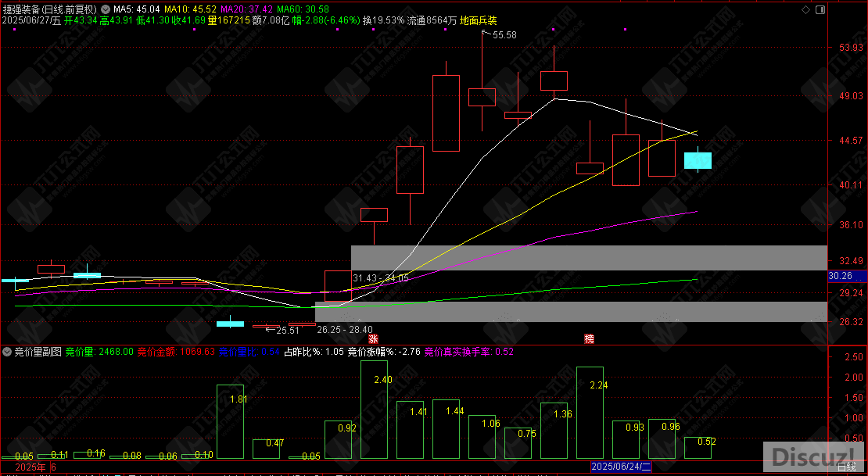Click the 日线 period label at bottom right

coord(846,467)
